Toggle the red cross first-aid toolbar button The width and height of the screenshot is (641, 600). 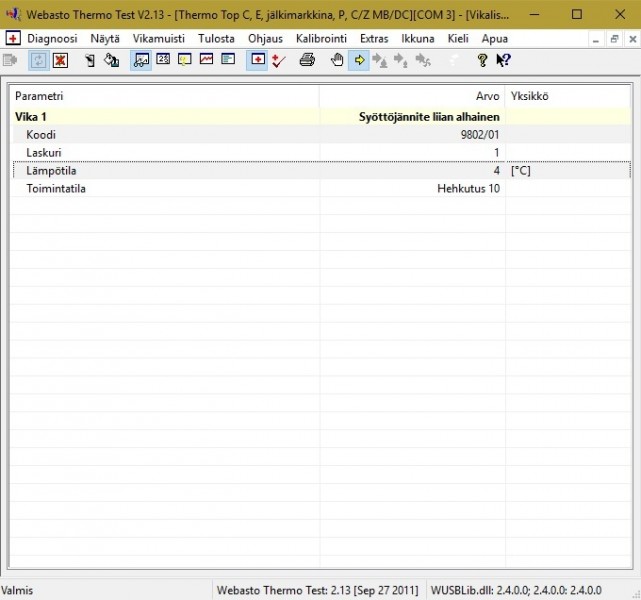(x=258, y=61)
